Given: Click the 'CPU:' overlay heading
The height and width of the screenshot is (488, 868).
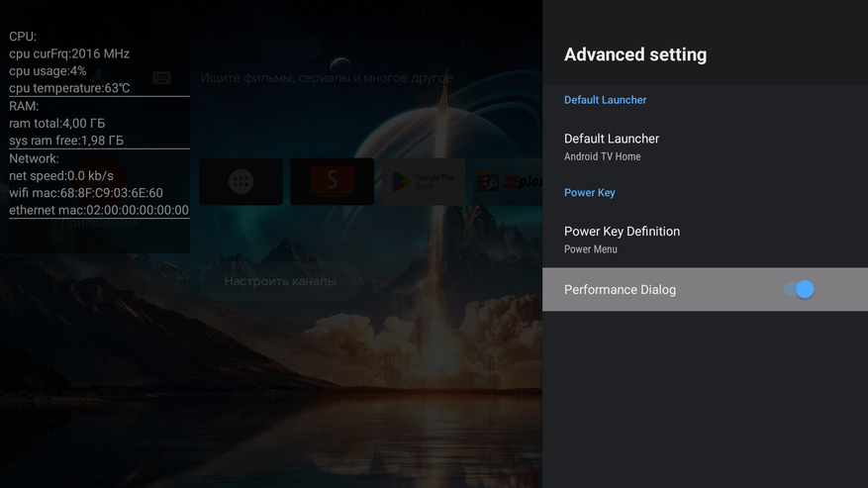Looking at the screenshot, I should point(23,37).
